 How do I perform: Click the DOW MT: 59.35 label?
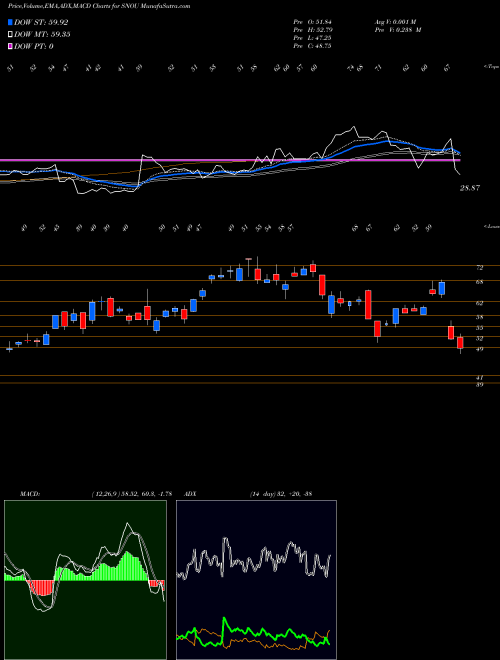pyautogui.click(x=42, y=34)
